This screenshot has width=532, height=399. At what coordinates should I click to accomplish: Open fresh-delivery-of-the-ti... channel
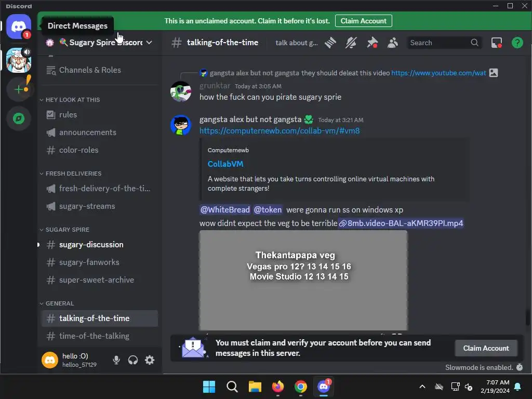[x=99, y=188]
